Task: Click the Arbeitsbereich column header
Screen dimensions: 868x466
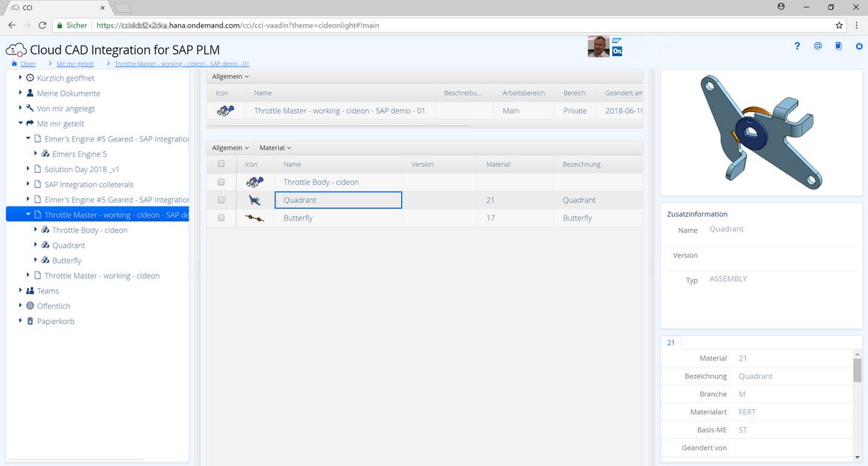Action: (x=524, y=93)
